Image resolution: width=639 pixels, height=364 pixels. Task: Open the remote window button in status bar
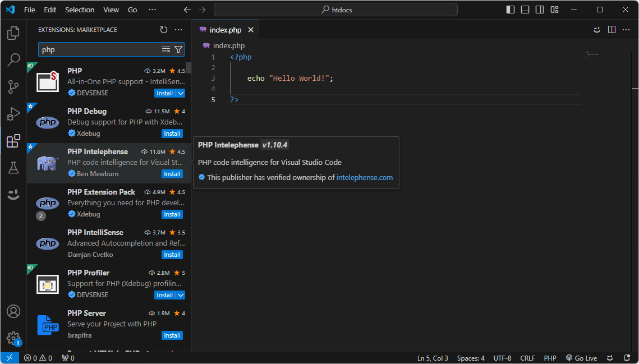[10, 358]
